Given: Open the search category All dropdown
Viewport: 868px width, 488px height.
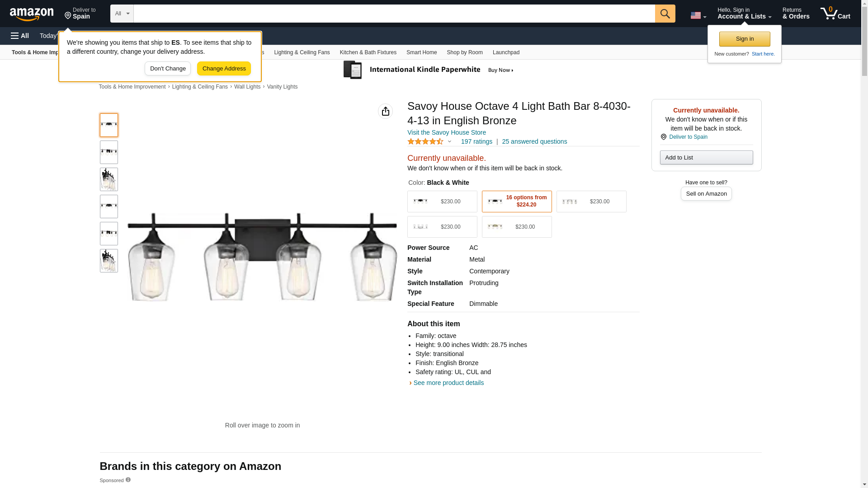Looking at the screenshot, I should (x=122, y=14).
